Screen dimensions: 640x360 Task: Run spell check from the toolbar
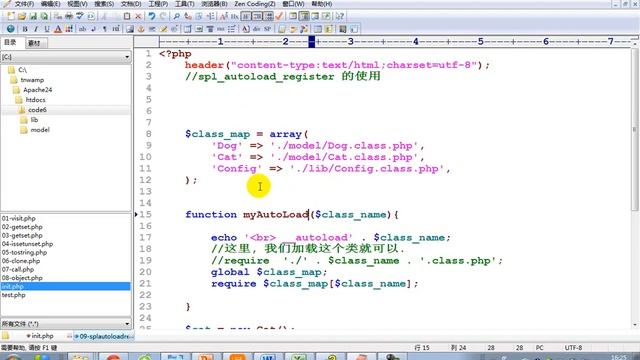[x=80, y=16]
